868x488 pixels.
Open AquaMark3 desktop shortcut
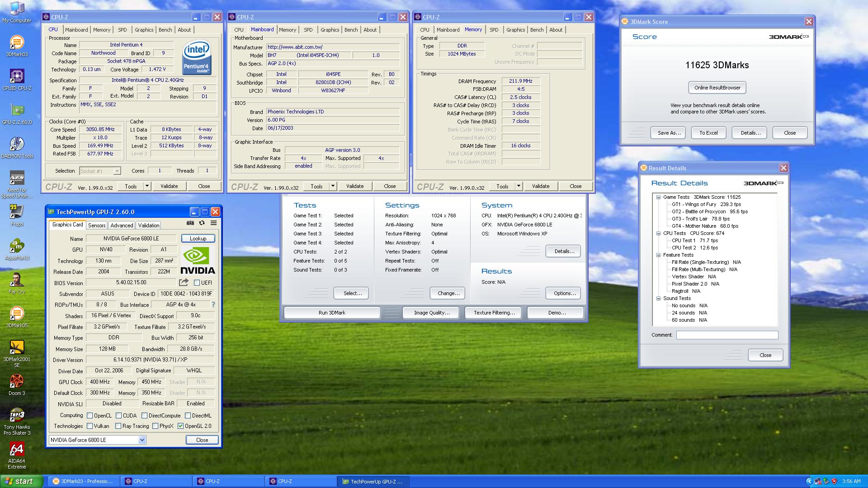17,249
